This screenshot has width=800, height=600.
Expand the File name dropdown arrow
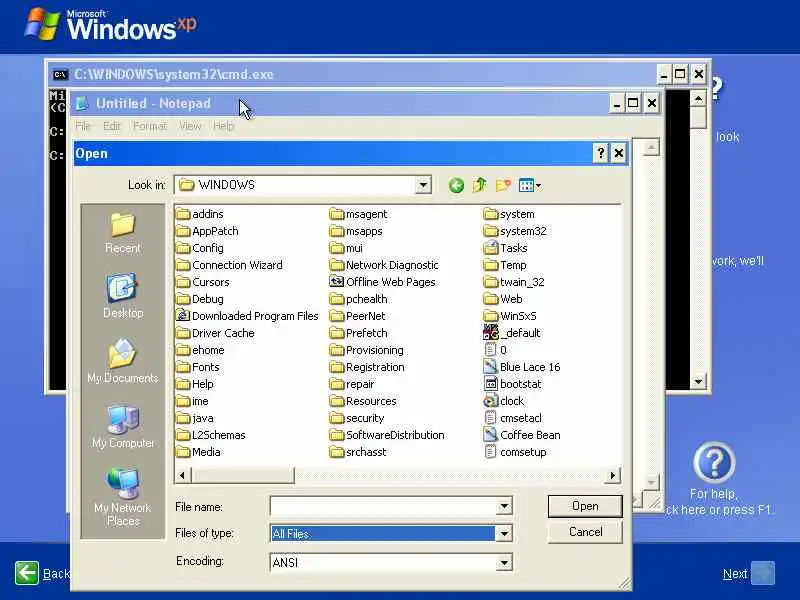pyautogui.click(x=504, y=507)
